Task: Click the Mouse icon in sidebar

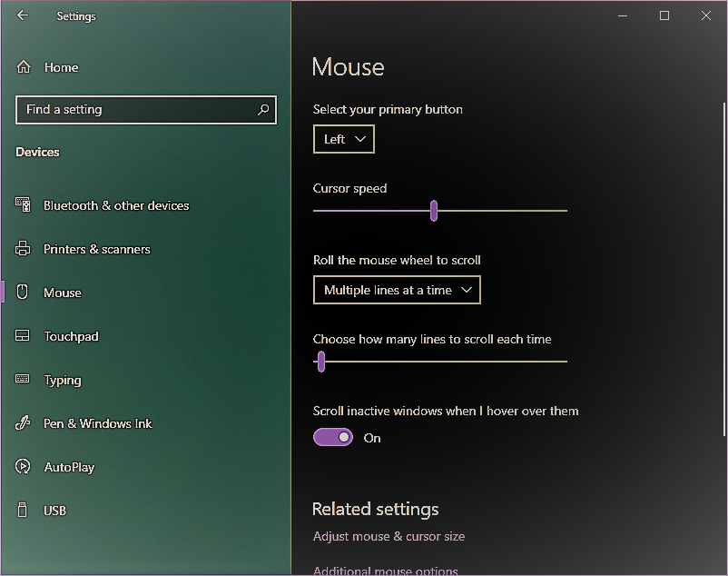Action: coord(23,292)
